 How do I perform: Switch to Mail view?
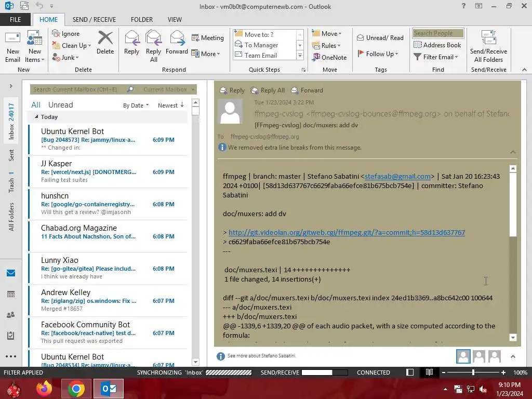pyautogui.click(x=11, y=273)
